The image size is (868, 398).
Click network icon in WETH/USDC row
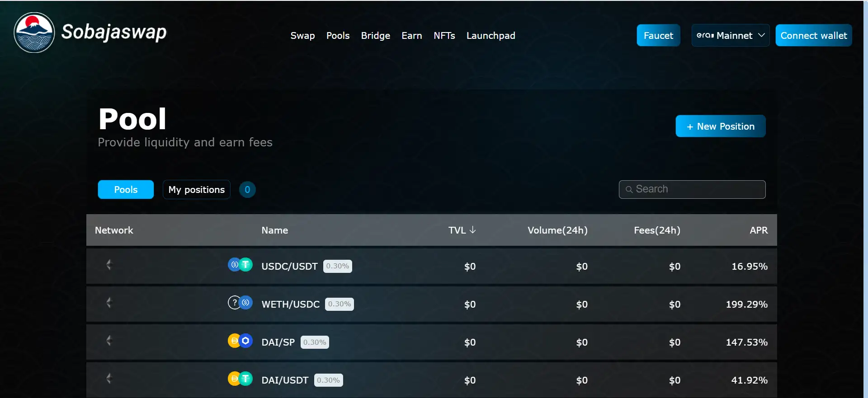pos(108,303)
